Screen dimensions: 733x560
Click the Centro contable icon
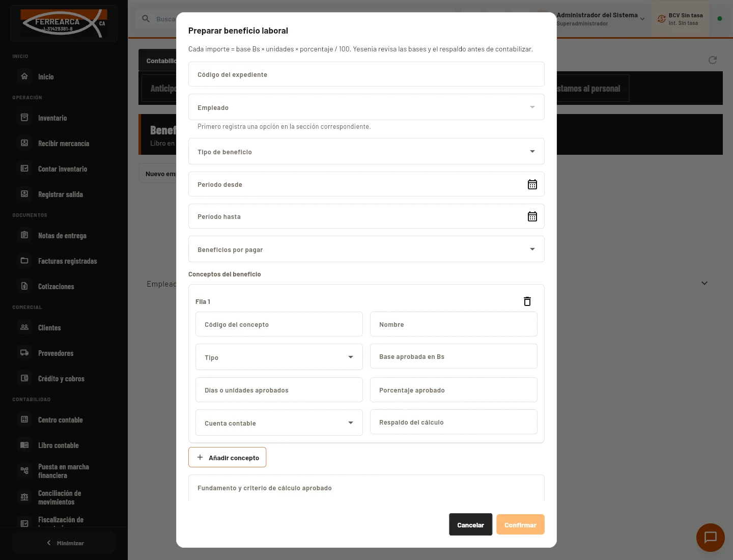coord(24,419)
